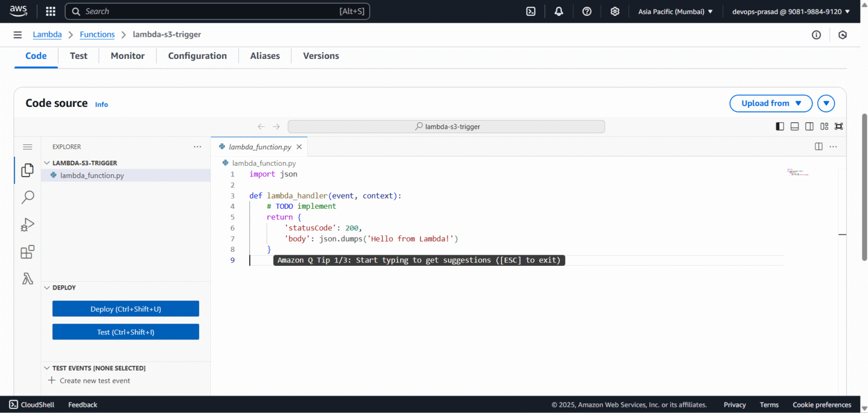The width and height of the screenshot is (868, 413).
Task: Split the editor with the split icon
Action: tap(819, 146)
